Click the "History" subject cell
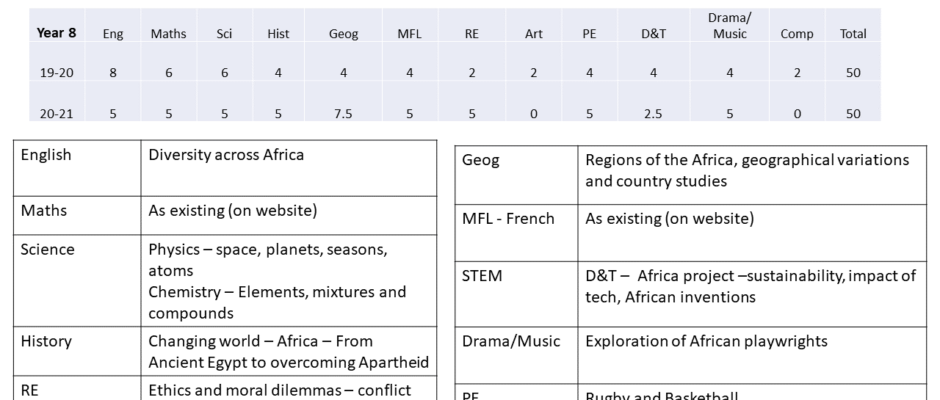Image resolution: width=940 pixels, height=400 pixels. [46, 341]
